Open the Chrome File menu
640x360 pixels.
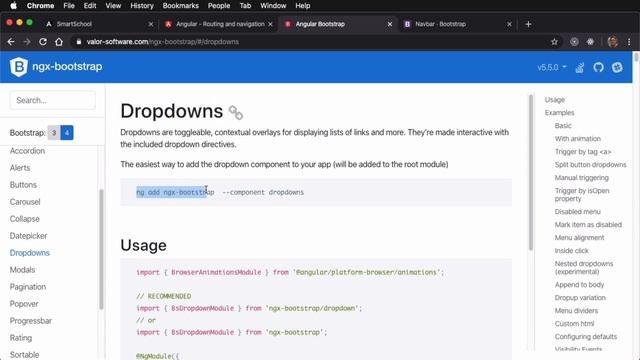click(x=69, y=6)
